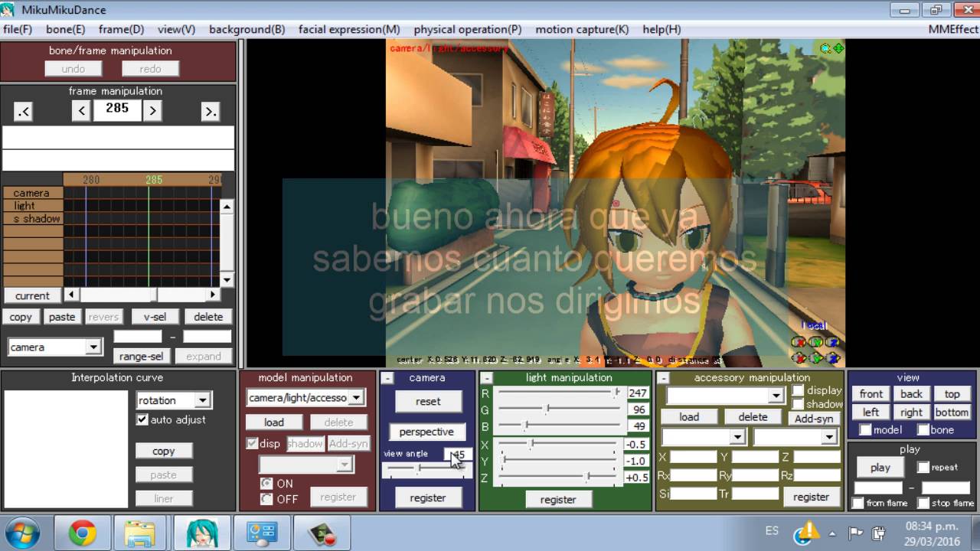Image resolution: width=980 pixels, height=551 pixels.
Task: Open the file(F) menu
Action: [18, 29]
